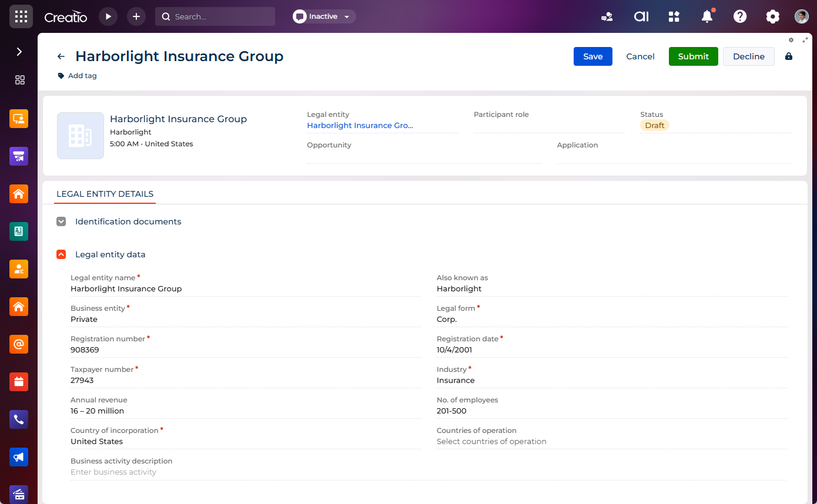Add a tag to the record

(x=77, y=76)
